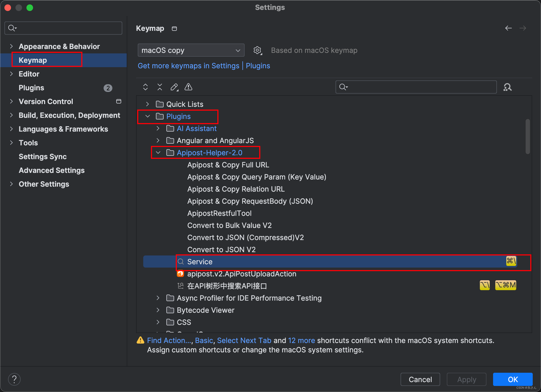
Task: Expand Quick Lists tree node
Action: coord(148,104)
